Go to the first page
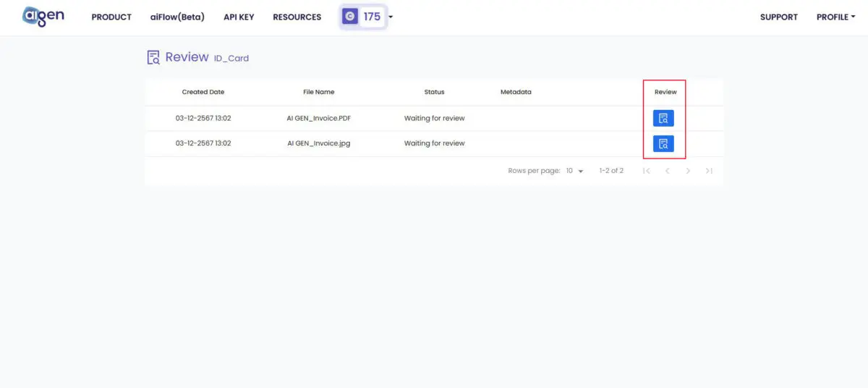This screenshot has width=868, height=388. point(647,171)
